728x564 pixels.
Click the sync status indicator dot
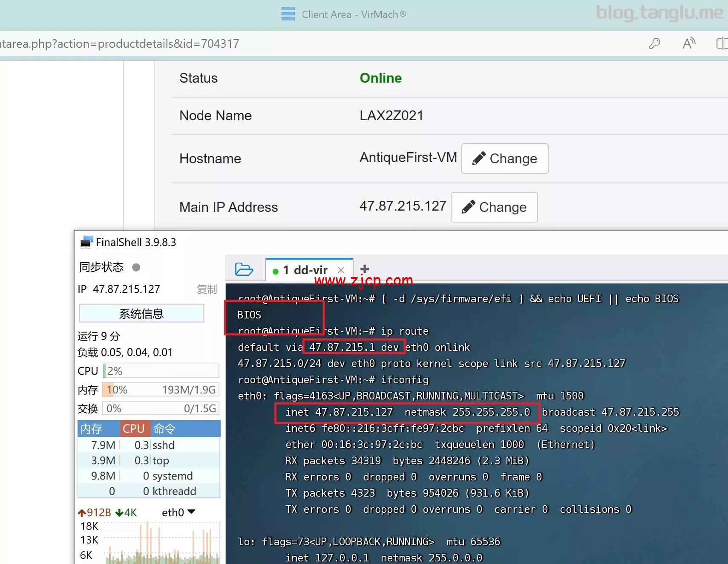pyautogui.click(x=136, y=267)
